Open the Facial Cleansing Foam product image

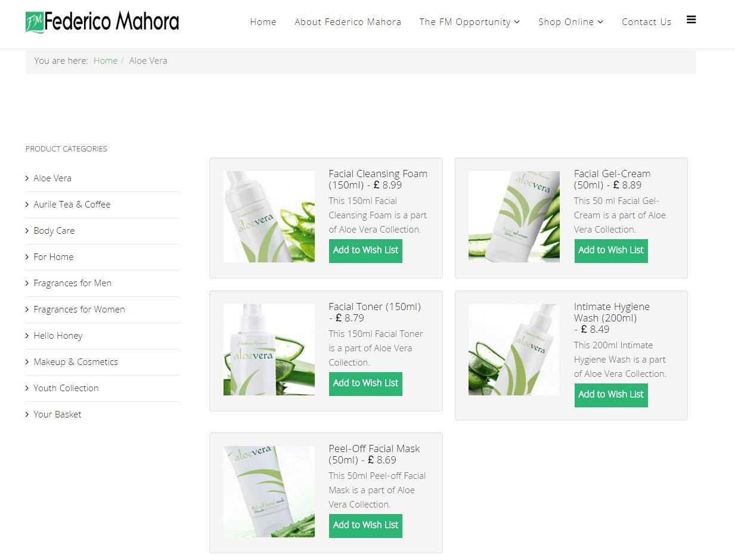[x=269, y=216]
